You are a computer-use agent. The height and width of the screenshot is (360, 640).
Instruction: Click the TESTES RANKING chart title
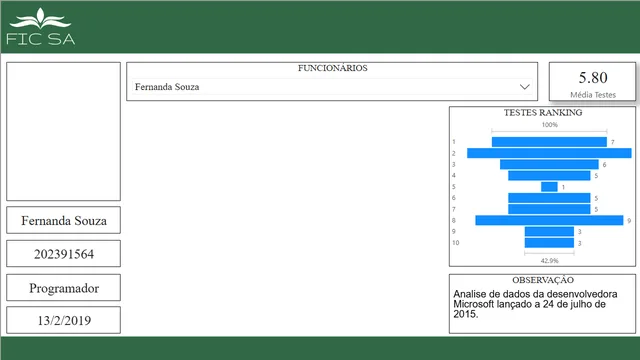coord(543,113)
